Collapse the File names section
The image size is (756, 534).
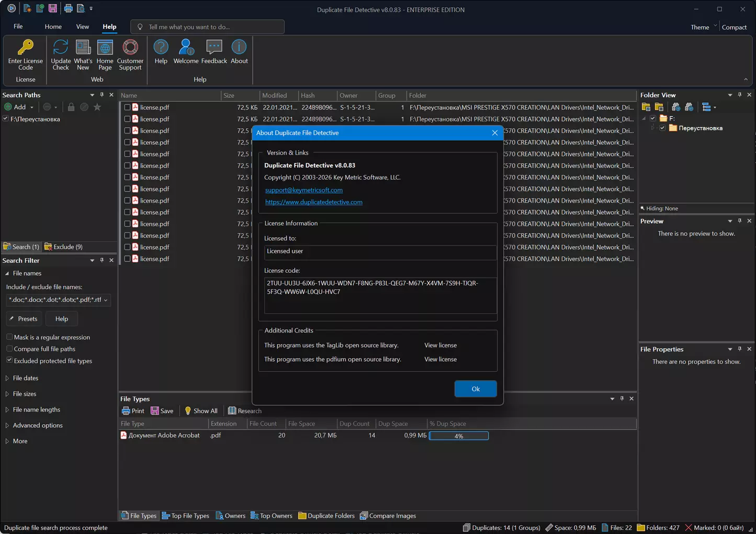point(7,273)
